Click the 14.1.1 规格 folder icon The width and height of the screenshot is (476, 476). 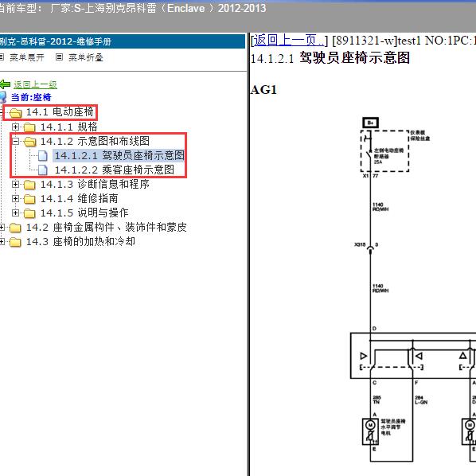pyautogui.click(x=29, y=127)
